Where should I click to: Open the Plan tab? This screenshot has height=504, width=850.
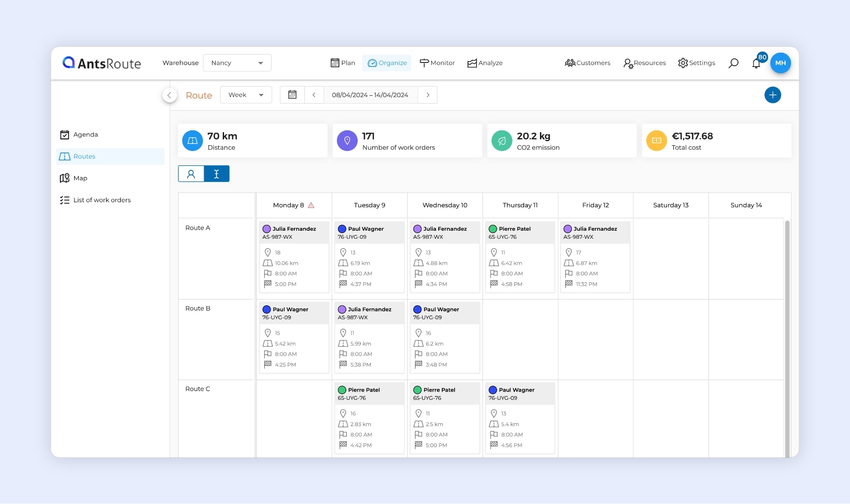(x=343, y=63)
